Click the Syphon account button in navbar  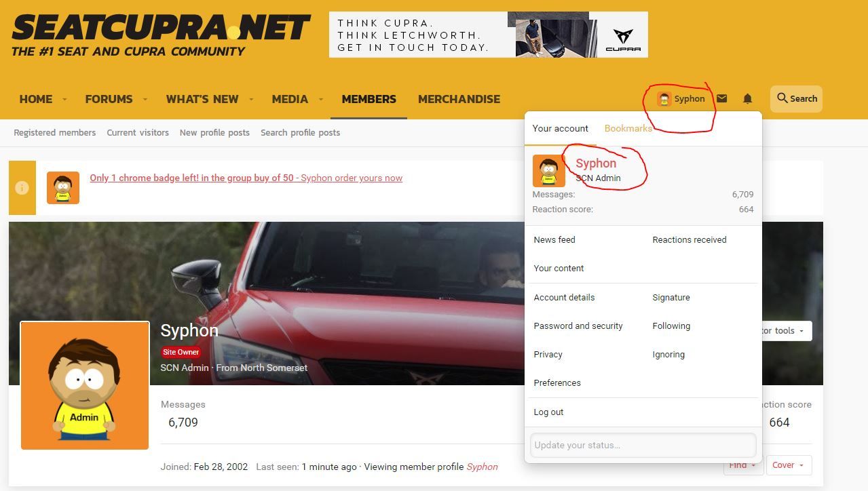point(681,99)
